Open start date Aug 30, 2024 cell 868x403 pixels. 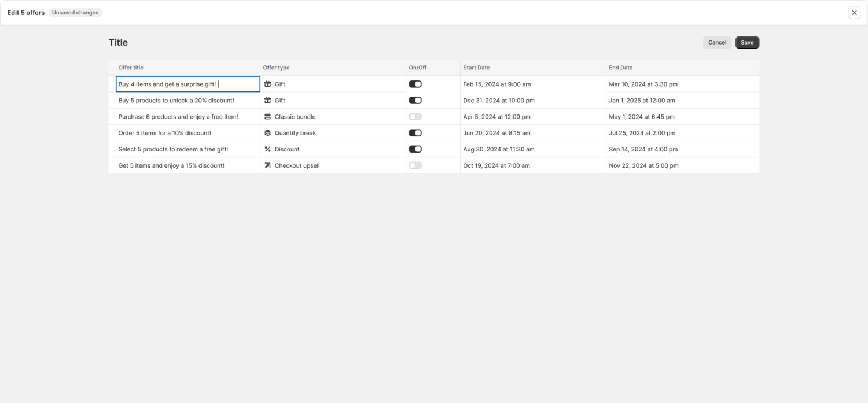(x=498, y=149)
